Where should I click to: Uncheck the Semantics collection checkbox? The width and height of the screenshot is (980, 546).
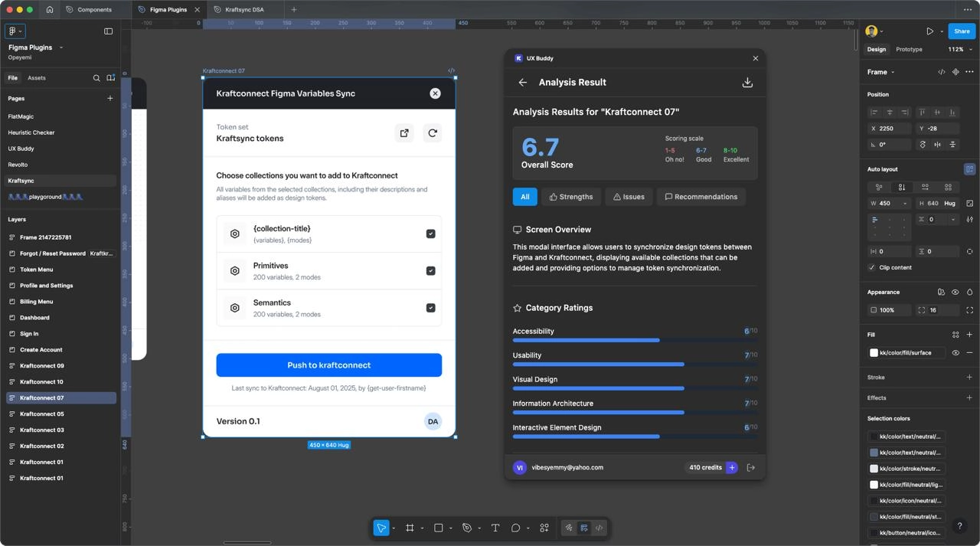coord(431,308)
